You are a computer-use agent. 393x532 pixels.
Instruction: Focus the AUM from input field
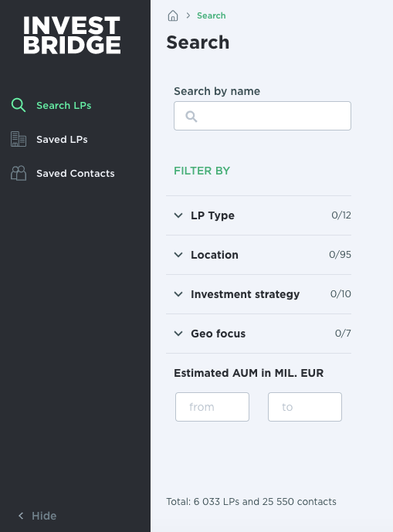(212, 407)
